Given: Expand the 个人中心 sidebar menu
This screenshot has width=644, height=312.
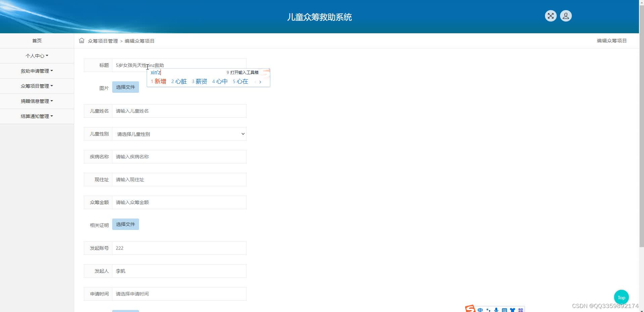Looking at the screenshot, I should click(37, 56).
